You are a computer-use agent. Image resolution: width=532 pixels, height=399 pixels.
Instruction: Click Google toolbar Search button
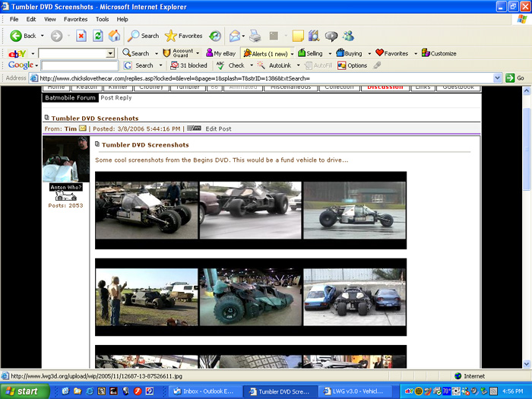(x=138, y=65)
